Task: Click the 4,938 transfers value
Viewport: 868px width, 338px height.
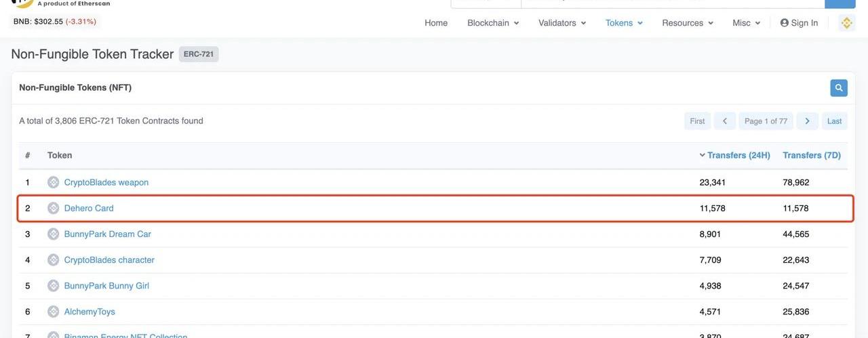Action: (710, 286)
